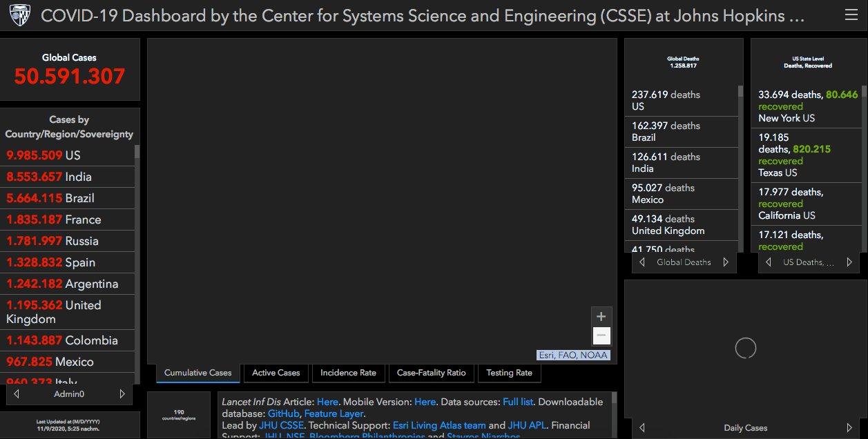Follow the JHU CSSE link
868x439 pixels.
coord(282,425)
